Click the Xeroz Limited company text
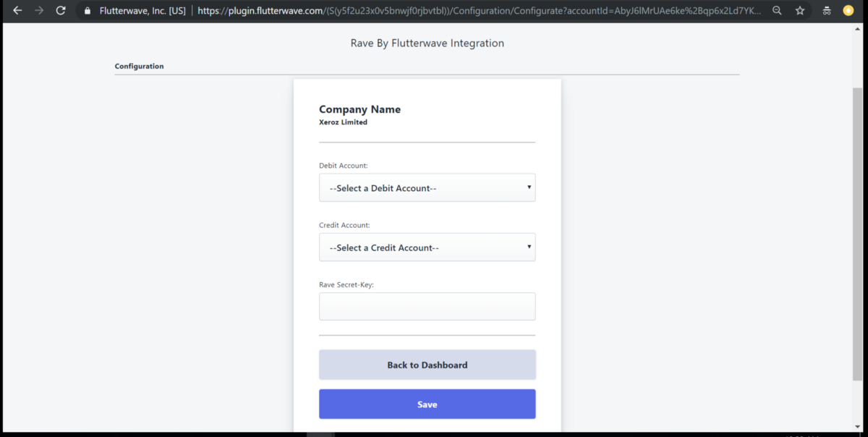This screenshot has height=437, width=868. (343, 122)
